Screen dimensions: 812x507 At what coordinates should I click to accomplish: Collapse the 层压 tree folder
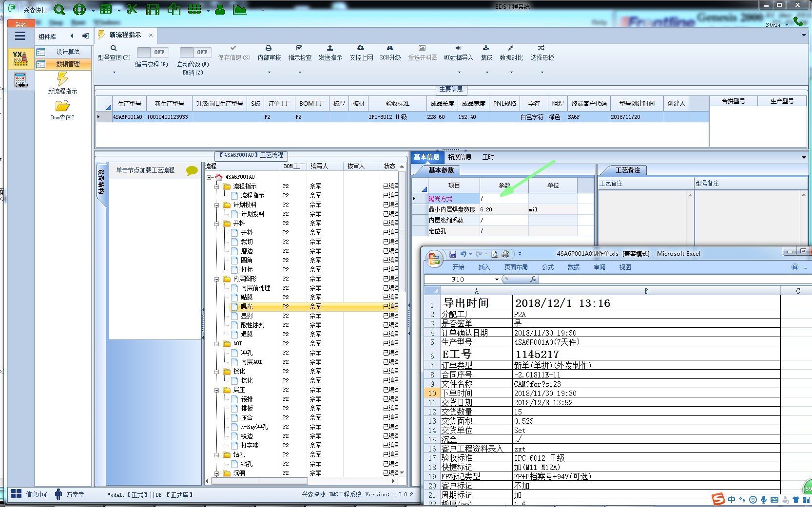pos(217,390)
